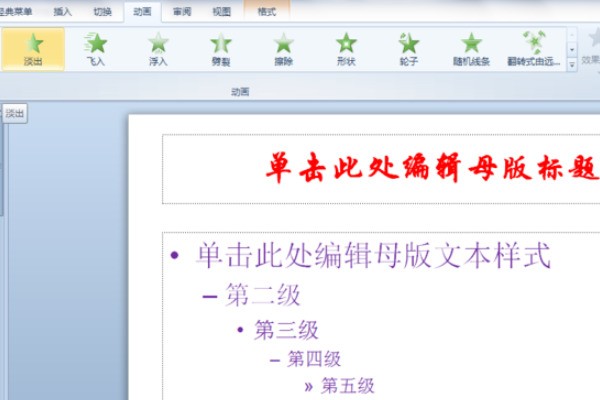This screenshot has width=600, height=400.
Task: Switch to the 视图 (View) tab
Action: [x=221, y=11]
